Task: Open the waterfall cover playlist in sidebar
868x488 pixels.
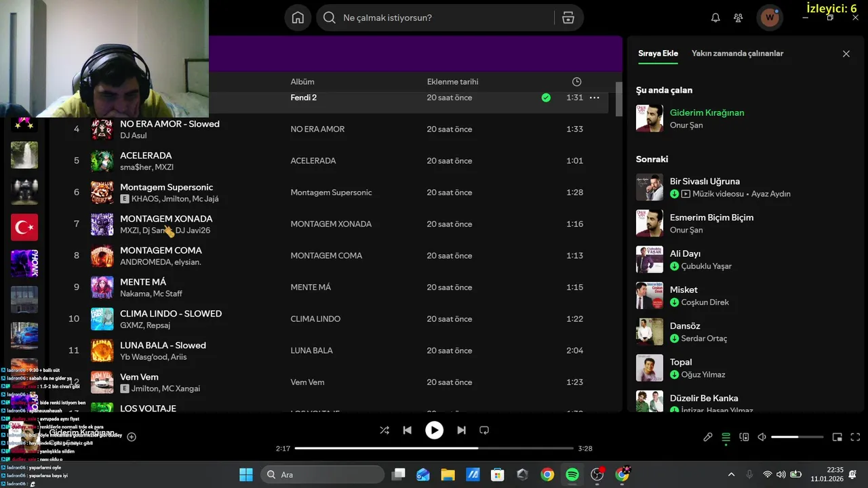Action: coord(24,155)
